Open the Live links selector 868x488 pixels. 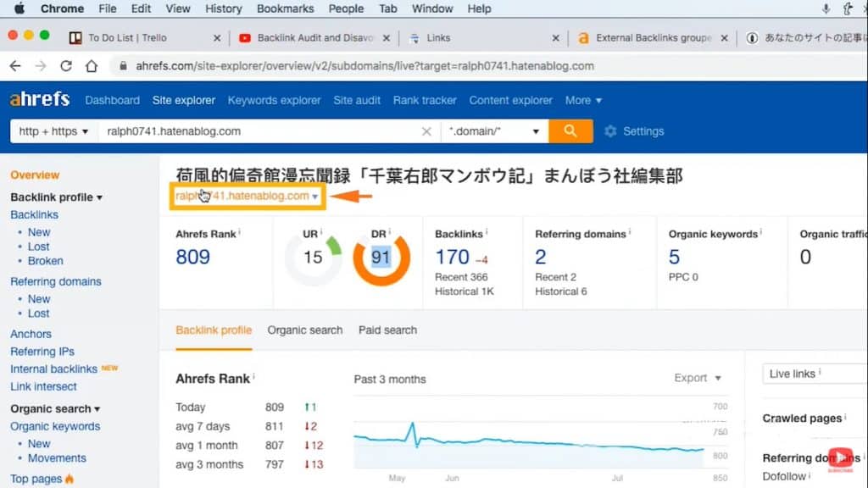coord(815,374)
